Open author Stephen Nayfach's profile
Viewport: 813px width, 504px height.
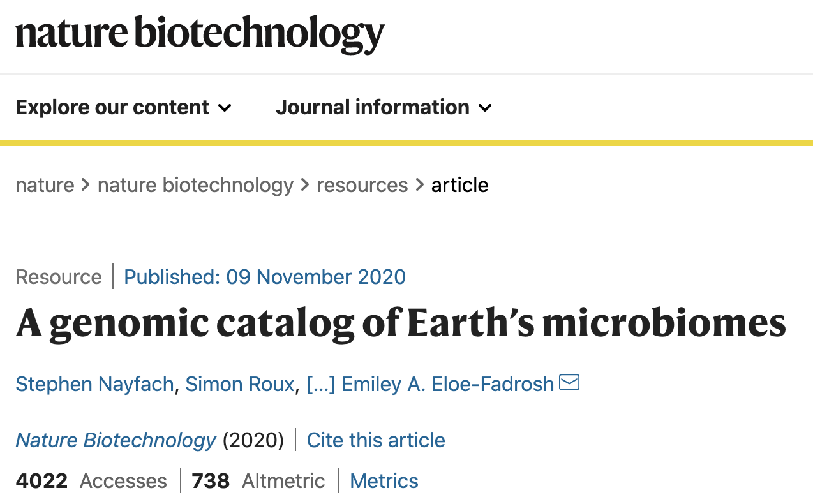click(x=94, y=384)
